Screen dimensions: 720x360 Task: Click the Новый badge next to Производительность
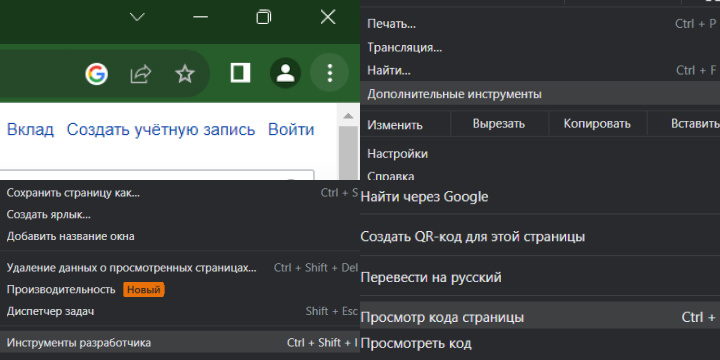pyautogui.click(x=144, y=290)
